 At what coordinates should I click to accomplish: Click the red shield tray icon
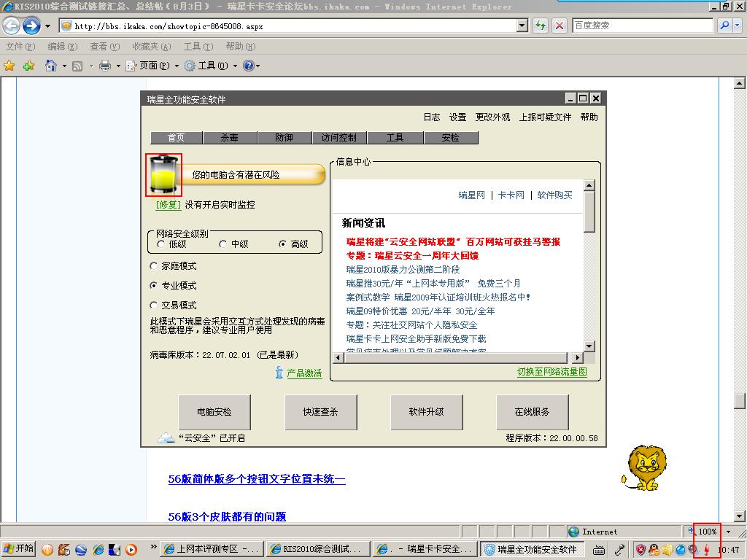click(641, 550)
